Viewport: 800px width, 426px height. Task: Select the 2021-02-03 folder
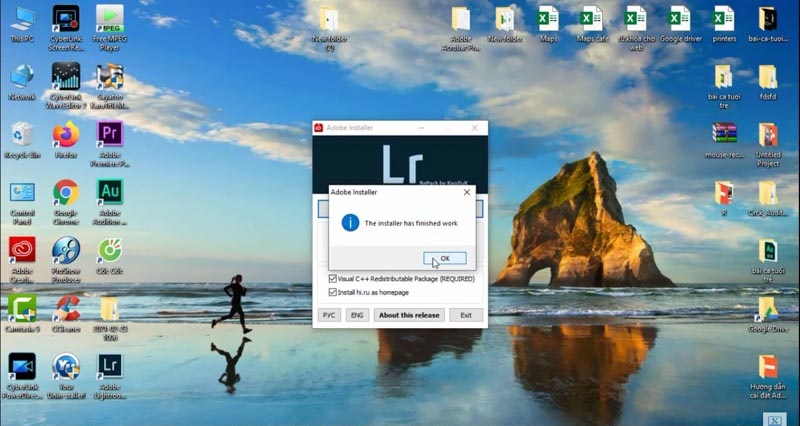click(x=110, y=319)
